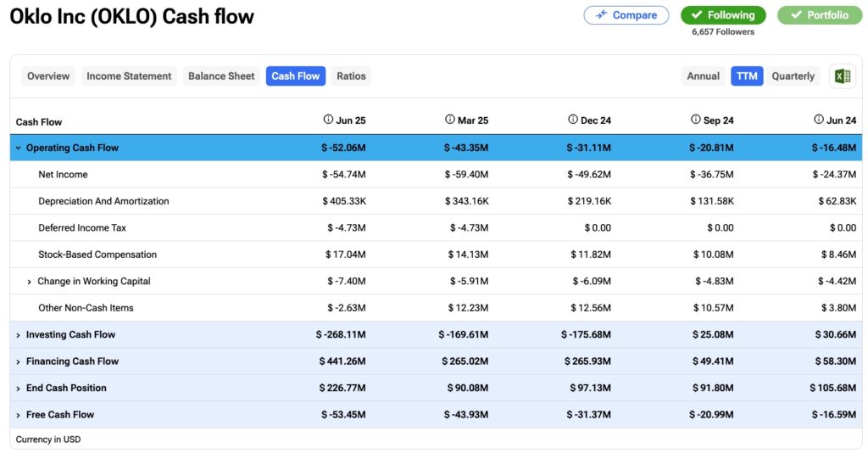The width and height of the screenshot is (868, 459).
Task: Switch period to Annual
Action: click(703, 76)
